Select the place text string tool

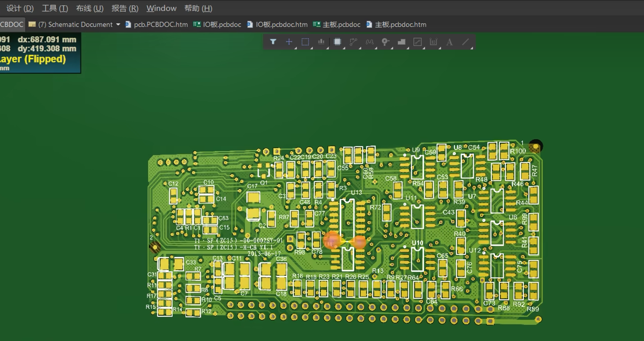click(x=449, y=42)
